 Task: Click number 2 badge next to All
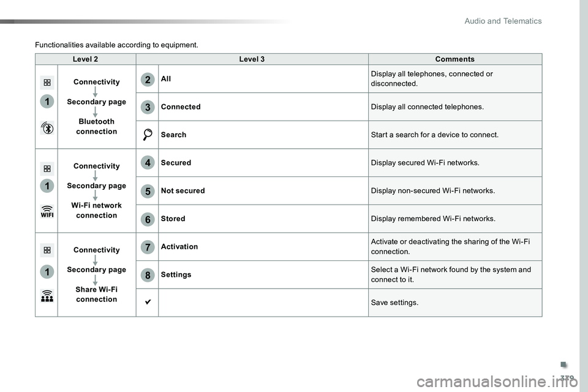(x=148, y=80)
